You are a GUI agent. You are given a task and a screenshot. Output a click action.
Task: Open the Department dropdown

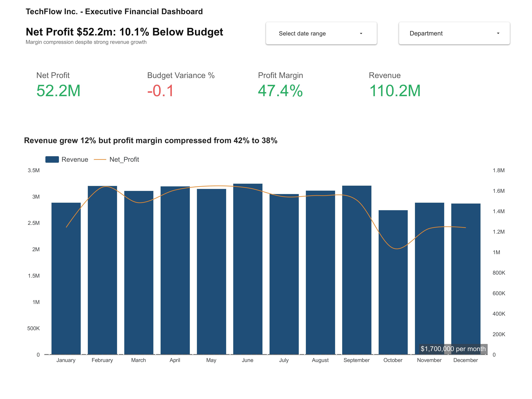coord(454,33)
